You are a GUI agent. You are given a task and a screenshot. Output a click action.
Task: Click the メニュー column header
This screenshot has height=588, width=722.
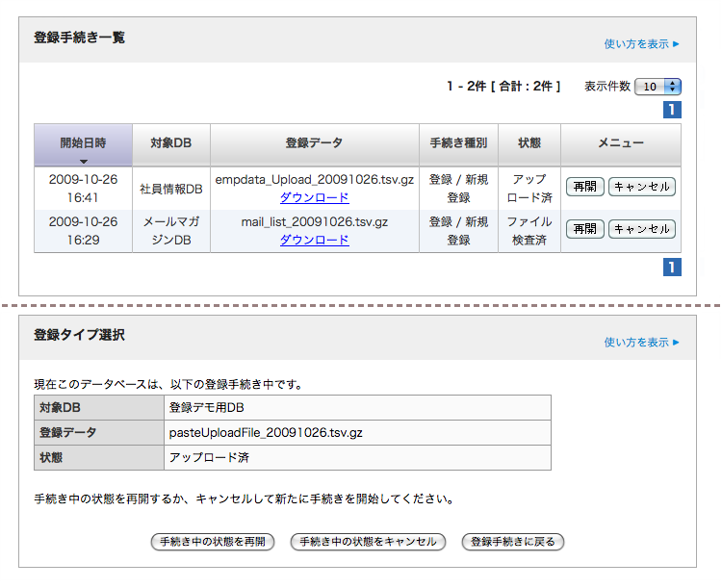tap(621, 143)
